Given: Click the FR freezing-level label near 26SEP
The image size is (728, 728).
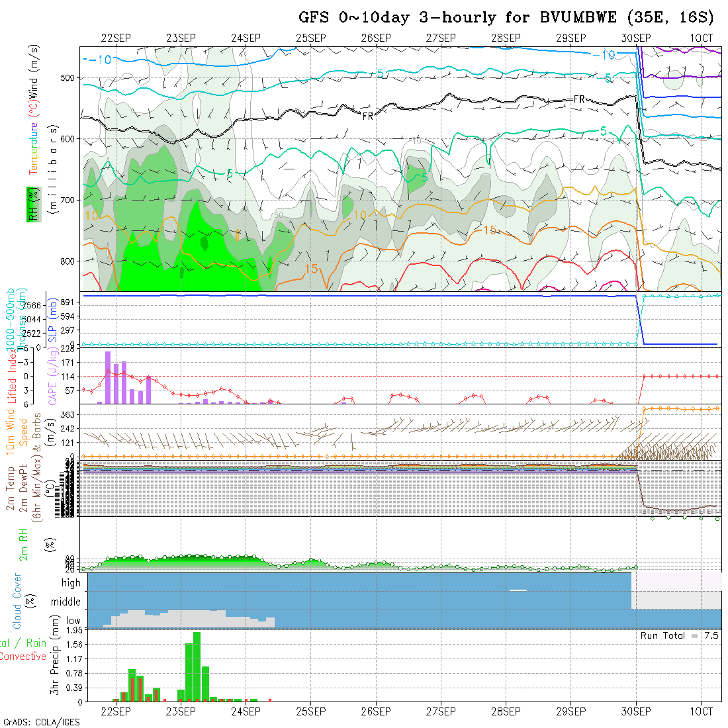Looking at the screenshot, I should [x=368, y=116].
